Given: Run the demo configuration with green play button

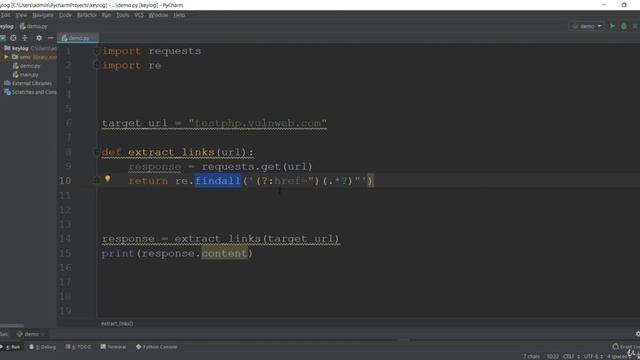Looking at the screenshot, I should 612,26.
